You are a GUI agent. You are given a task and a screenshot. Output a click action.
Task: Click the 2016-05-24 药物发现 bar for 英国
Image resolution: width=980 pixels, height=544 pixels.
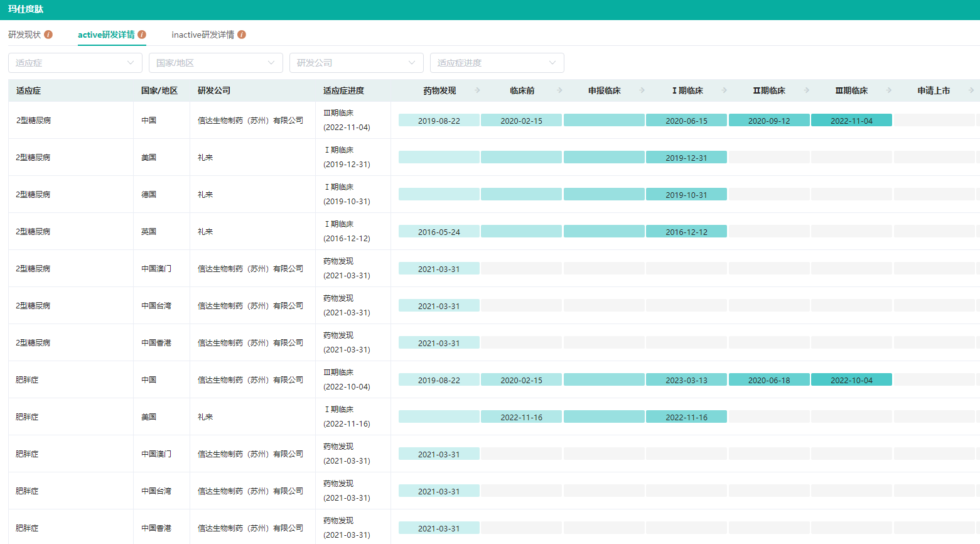click(439, 232)
